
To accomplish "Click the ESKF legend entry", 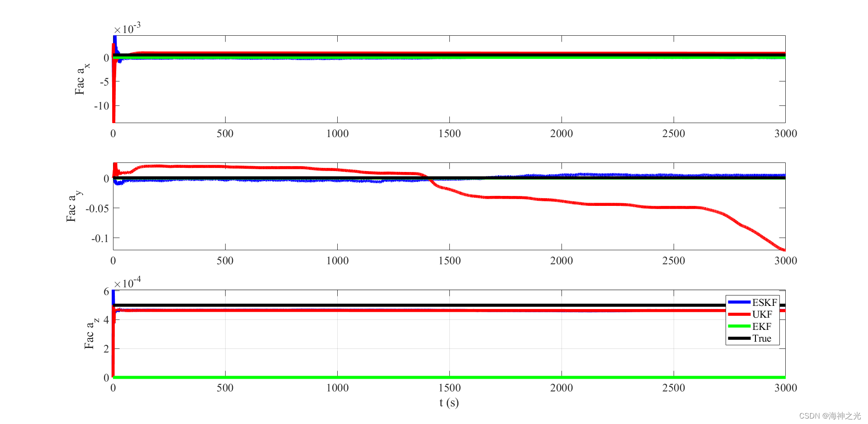I will tap(753, 302).
